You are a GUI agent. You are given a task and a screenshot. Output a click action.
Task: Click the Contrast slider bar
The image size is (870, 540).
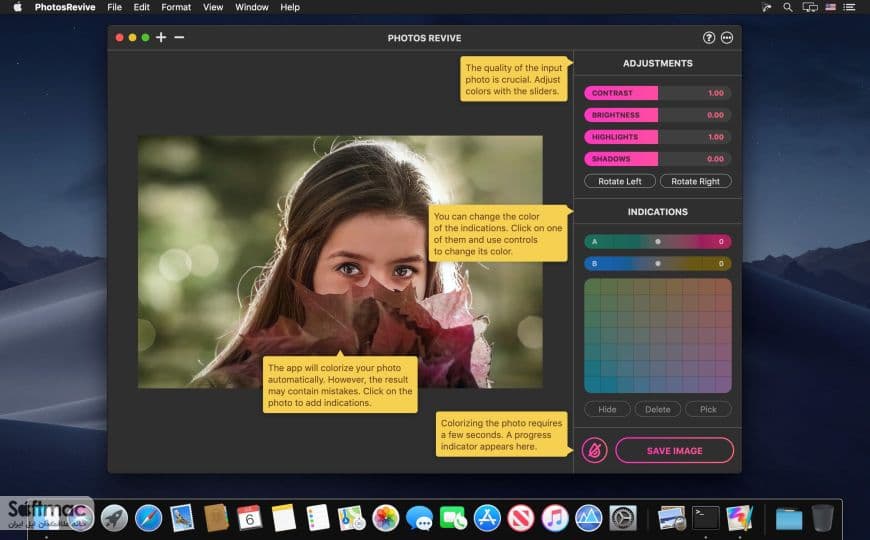click(657, 93)
